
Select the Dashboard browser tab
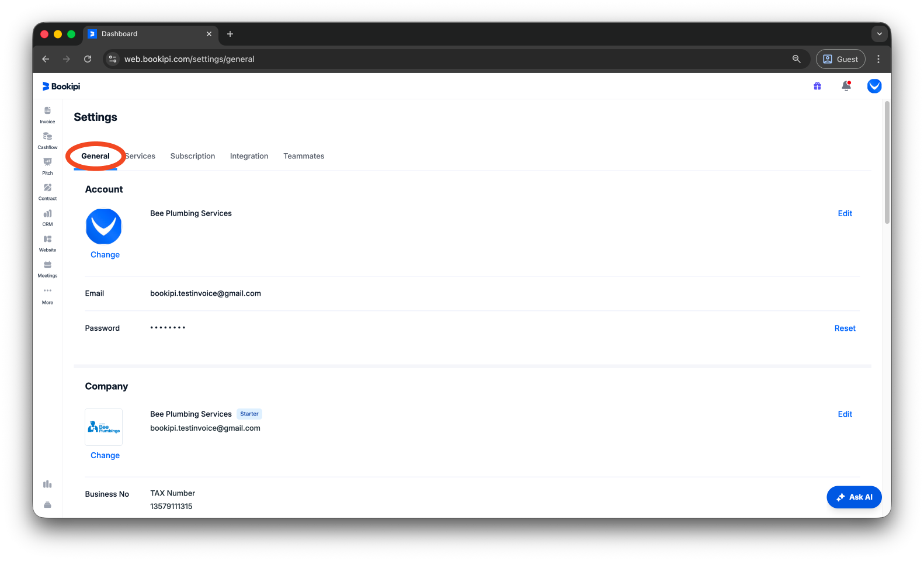[x=151, y=34]
